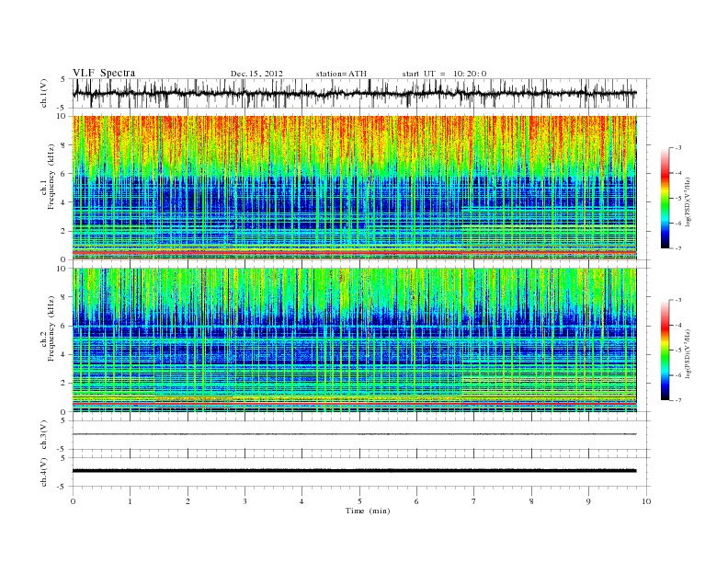Select the date text "Dec. 15, 2012"
Viewport: 728px width, 563px height.
tap(256, 74)
